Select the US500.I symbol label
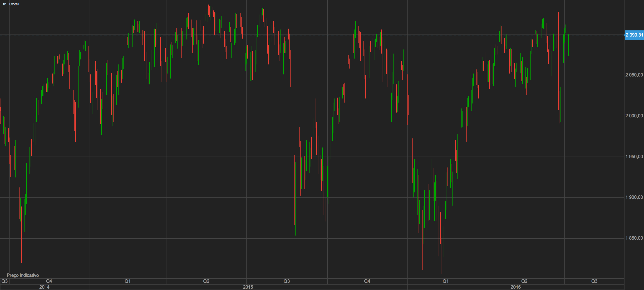This screenshot has width=644, height=290. tap(14, 4)
